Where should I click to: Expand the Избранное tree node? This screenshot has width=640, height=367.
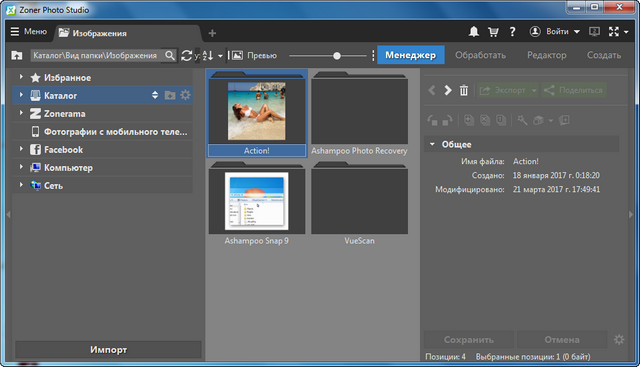point(21,77)
